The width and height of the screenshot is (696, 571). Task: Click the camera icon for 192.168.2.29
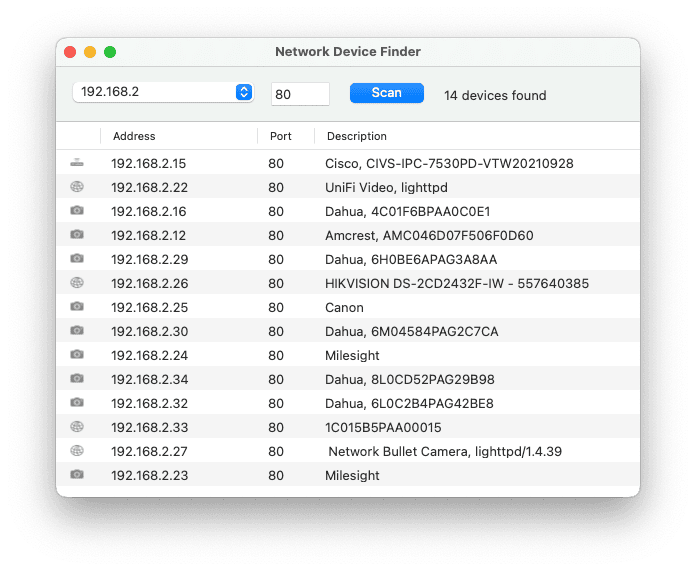[77, 258]
